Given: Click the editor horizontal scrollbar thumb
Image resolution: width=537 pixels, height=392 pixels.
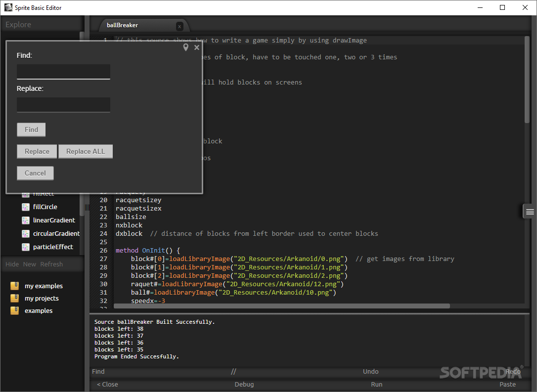Looking at the screenshot, I should point(282,306).
